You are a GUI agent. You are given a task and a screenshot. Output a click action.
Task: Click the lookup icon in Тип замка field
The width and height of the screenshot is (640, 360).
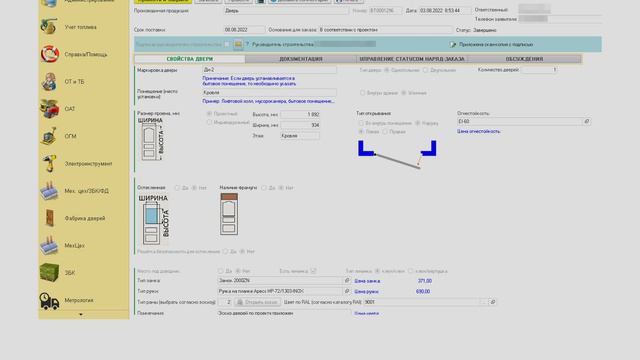[x=347, y=280]
